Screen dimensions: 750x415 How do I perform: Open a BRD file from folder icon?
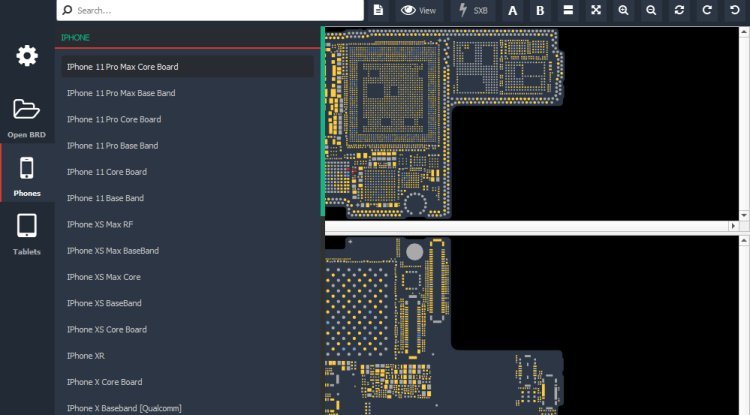(27, 119)
